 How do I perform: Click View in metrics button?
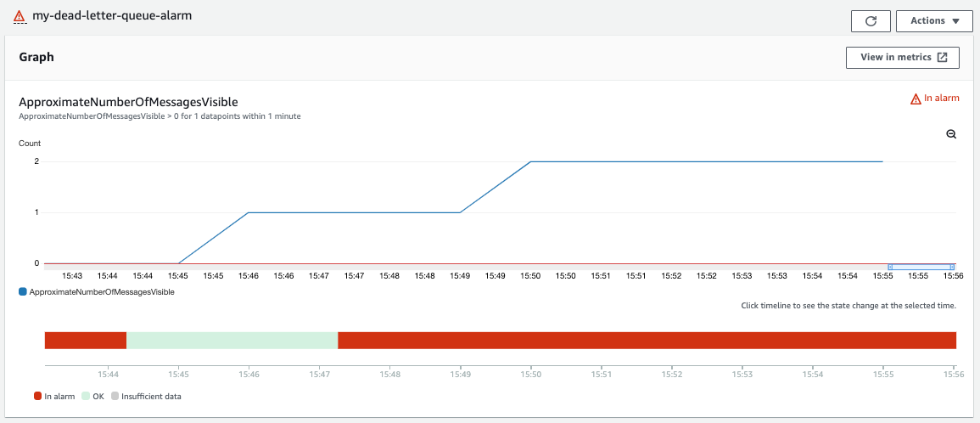tap(904, 57)
